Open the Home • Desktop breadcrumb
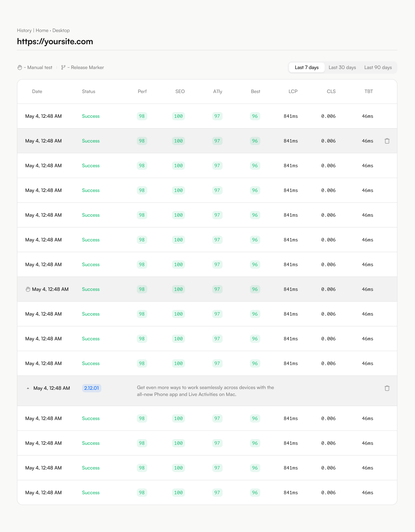Viewport: 415px width, 532px height. [x=53, y=30]
